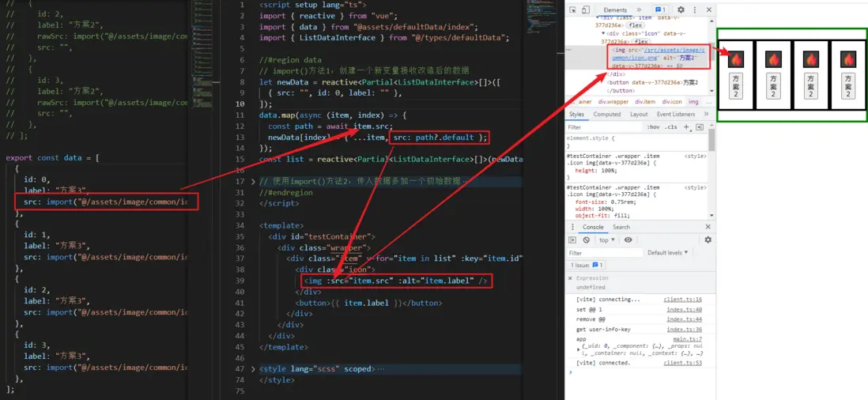Toggle the :hov element state panel
Image resolution: width=868 pixels, height=400 pixels.
653,127
